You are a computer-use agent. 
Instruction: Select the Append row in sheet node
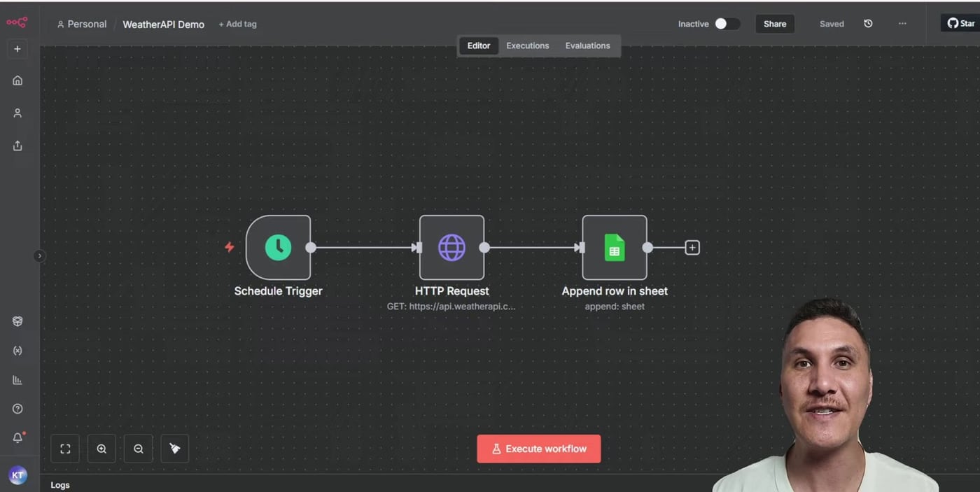(x=615, y=247)
